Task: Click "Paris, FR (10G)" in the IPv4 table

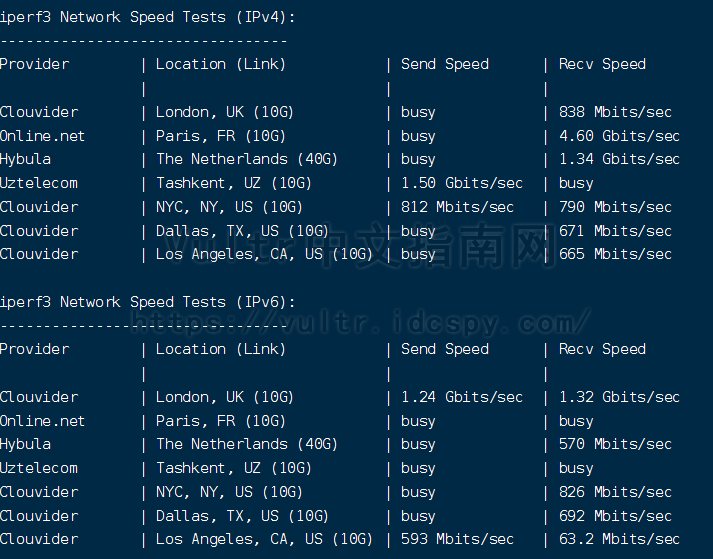Action: 221,136
